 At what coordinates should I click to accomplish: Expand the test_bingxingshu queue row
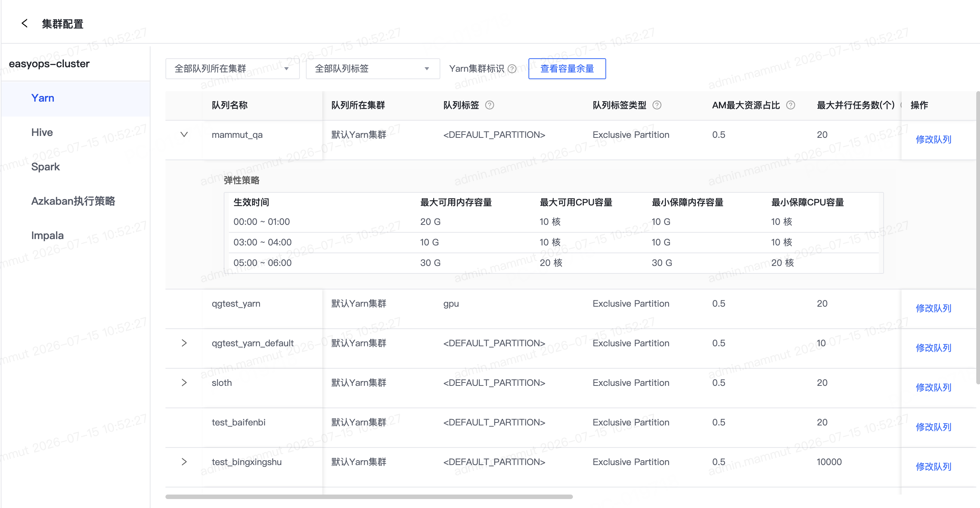tap(184, 462)
